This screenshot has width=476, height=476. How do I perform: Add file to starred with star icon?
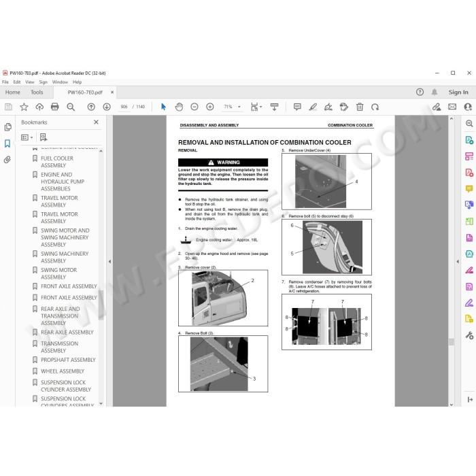[x=24, y=107]
